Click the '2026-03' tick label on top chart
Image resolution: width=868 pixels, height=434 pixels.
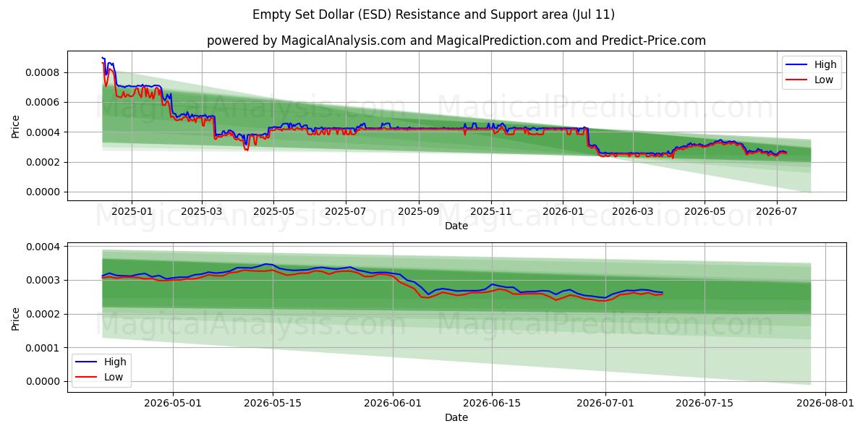[x=632, y=212]
